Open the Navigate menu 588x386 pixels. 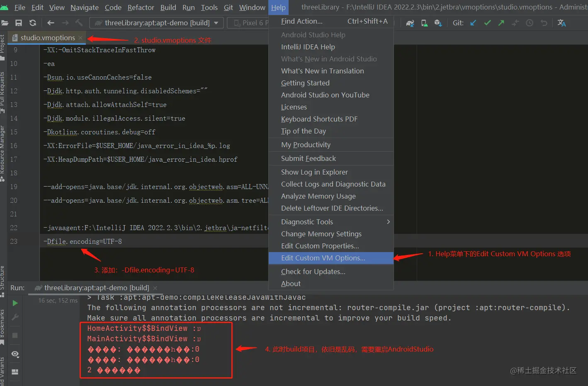tap(85, 7)
